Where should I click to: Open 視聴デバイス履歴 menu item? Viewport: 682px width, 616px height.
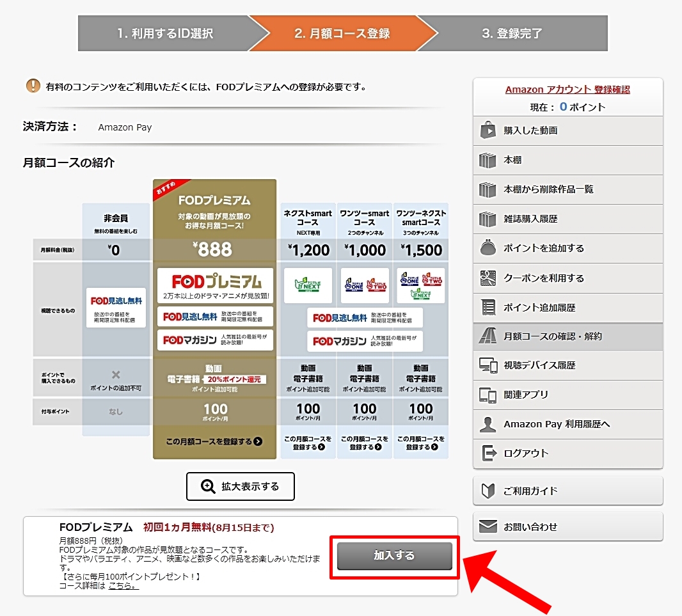pos(568,365)
